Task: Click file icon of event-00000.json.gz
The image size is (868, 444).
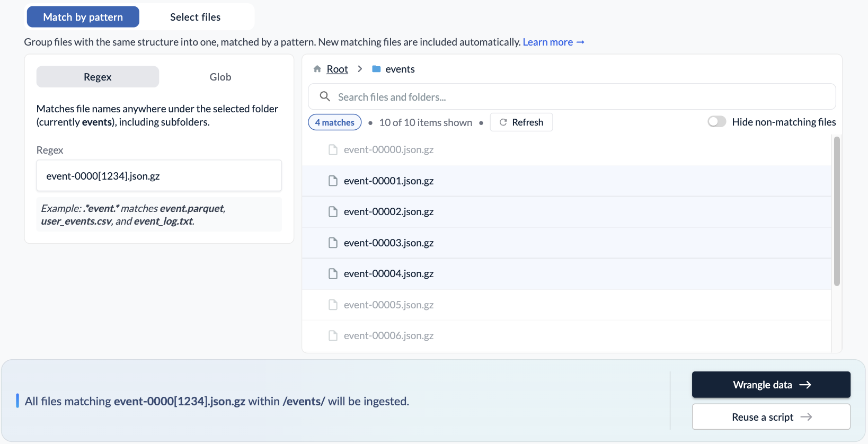Action: [333, 150]
